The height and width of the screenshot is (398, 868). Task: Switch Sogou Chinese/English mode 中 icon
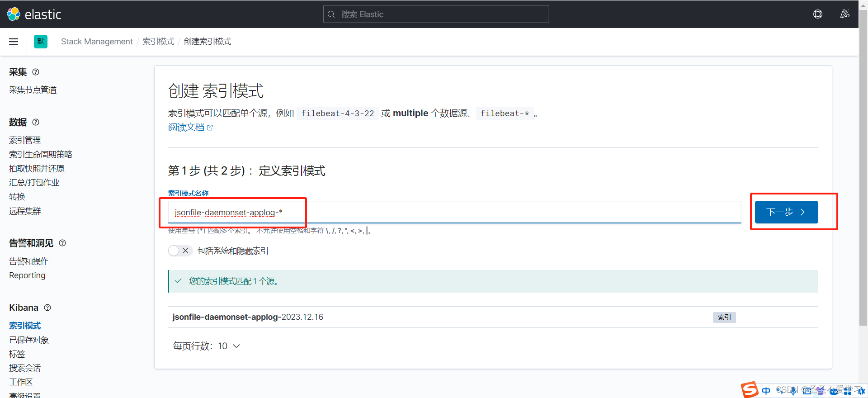[x=766, y=391]
